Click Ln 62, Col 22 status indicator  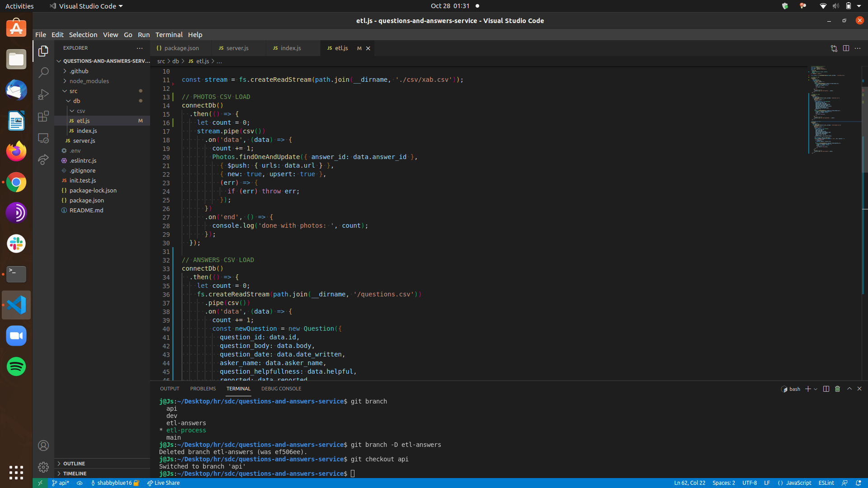pos(689,483)
